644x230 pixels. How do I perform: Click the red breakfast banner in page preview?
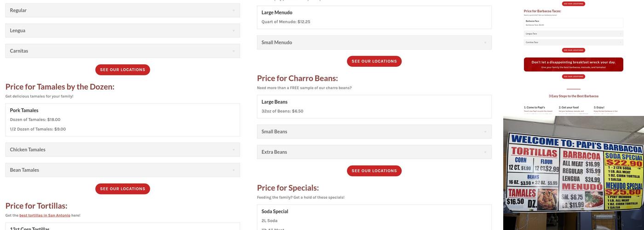(573, 64)
